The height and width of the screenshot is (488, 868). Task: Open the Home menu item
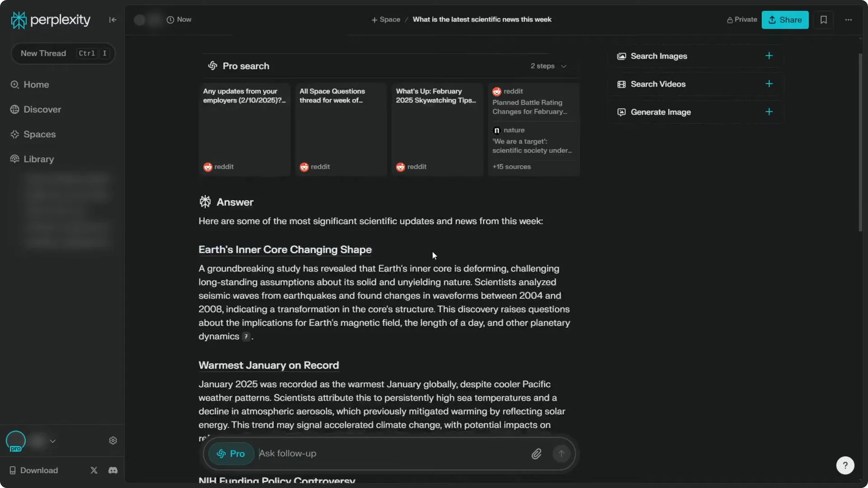[x=37, y=84]
